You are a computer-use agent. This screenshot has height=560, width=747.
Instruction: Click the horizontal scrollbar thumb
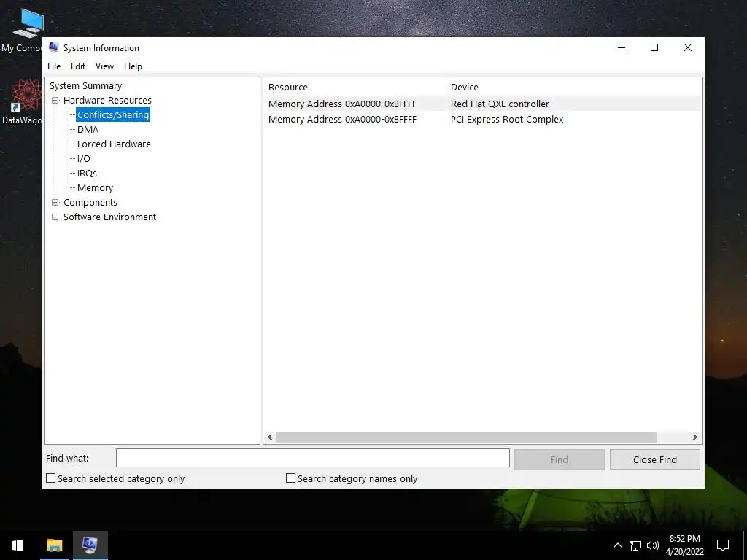[x=466, y=437]
